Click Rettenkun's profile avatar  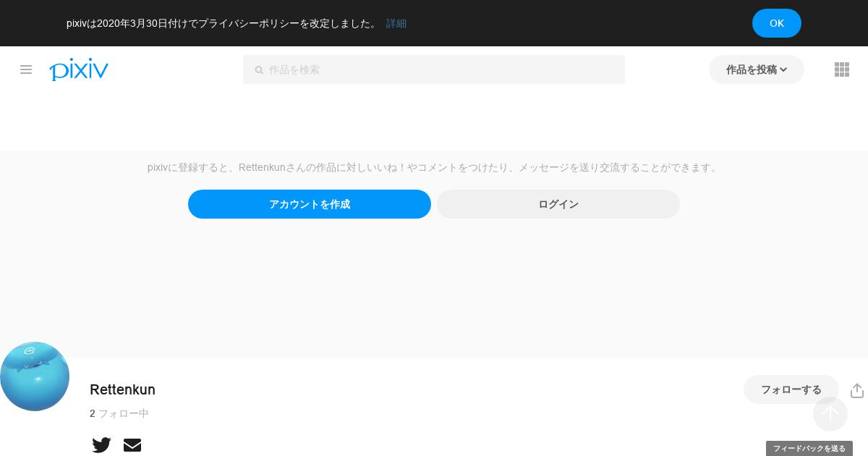tap(35, 376)
